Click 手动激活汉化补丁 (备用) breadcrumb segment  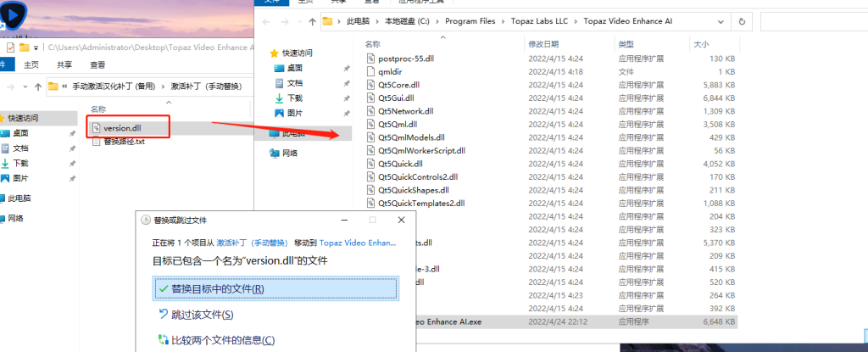(114, 87)
